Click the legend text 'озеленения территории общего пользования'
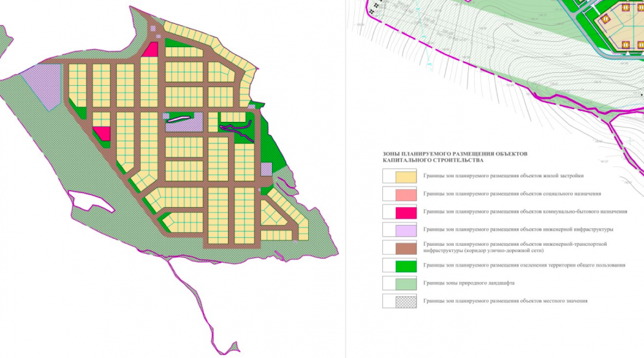The height and width of the screenshot is (358, 644). (525, 265)
